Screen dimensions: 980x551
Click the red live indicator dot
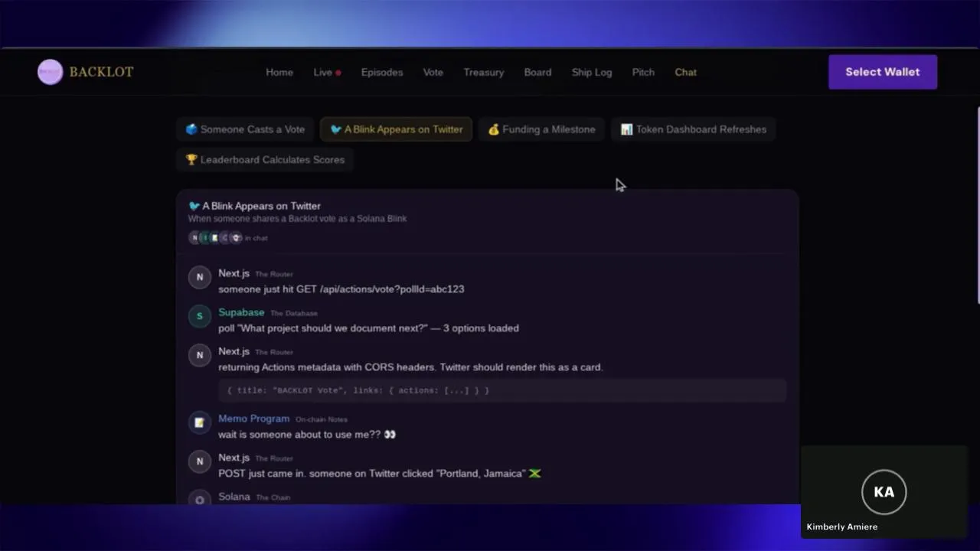tap(338, 73)
